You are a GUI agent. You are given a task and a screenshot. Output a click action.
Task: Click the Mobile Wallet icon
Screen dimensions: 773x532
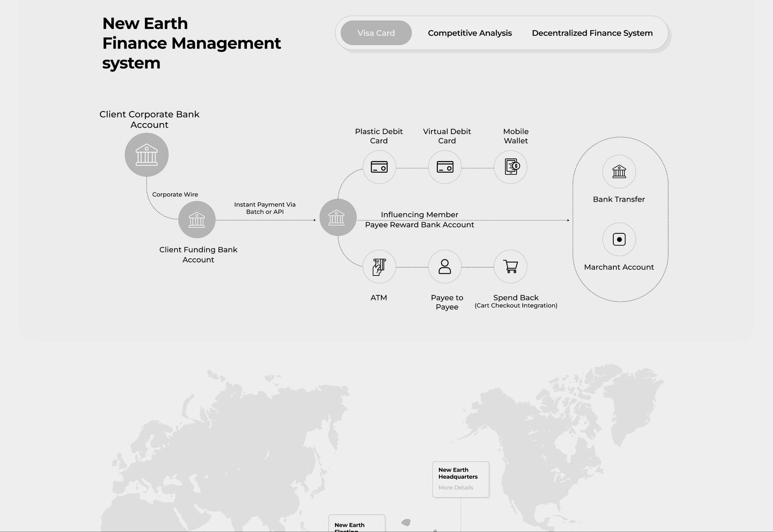click(x=510, y=167)
